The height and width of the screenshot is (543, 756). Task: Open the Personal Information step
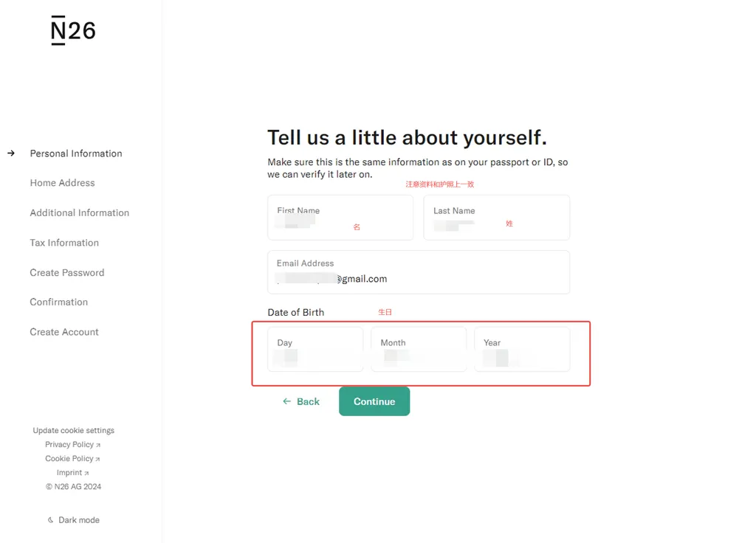[76, 153]
